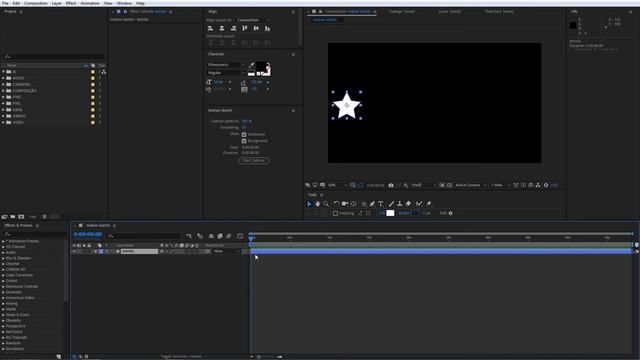
Task: Hide the star layer's eye visibility
Action: pyautogui.click(x=74, y=251)
